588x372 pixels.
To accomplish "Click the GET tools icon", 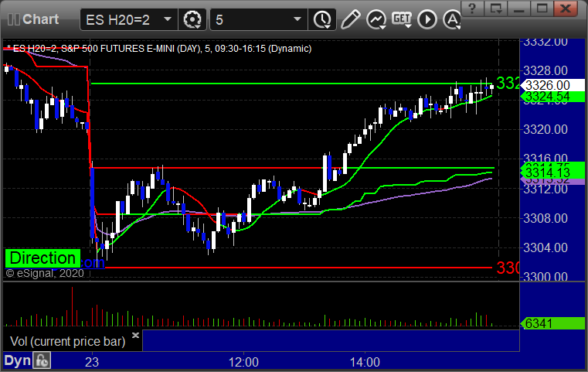I will 402,19.
